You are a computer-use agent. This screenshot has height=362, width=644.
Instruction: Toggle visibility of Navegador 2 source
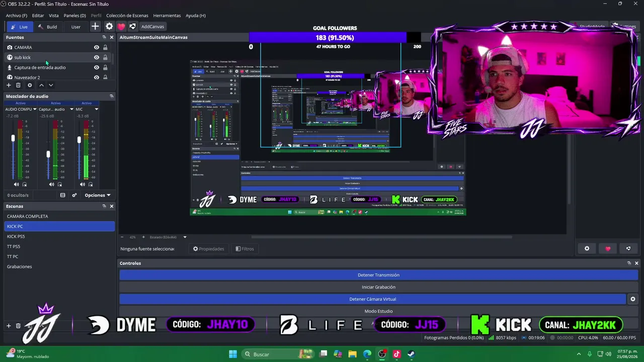97,77
